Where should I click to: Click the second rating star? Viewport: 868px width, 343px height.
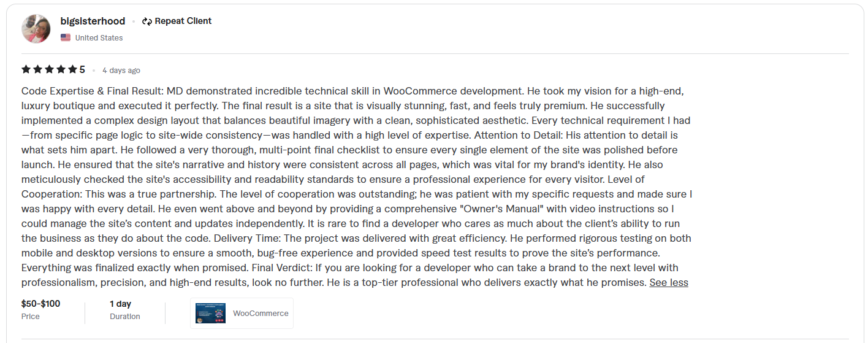[37, 69]
